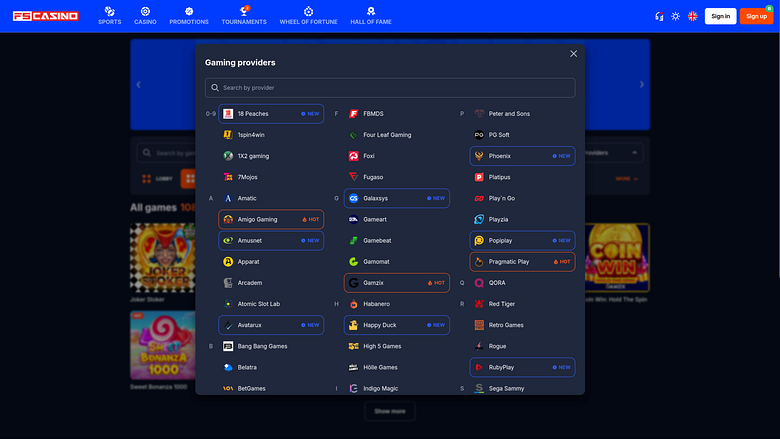Viewport: 780px width, 439px height.
Task: Select Atomic Slot Lab provider
Action: (271, 304)
